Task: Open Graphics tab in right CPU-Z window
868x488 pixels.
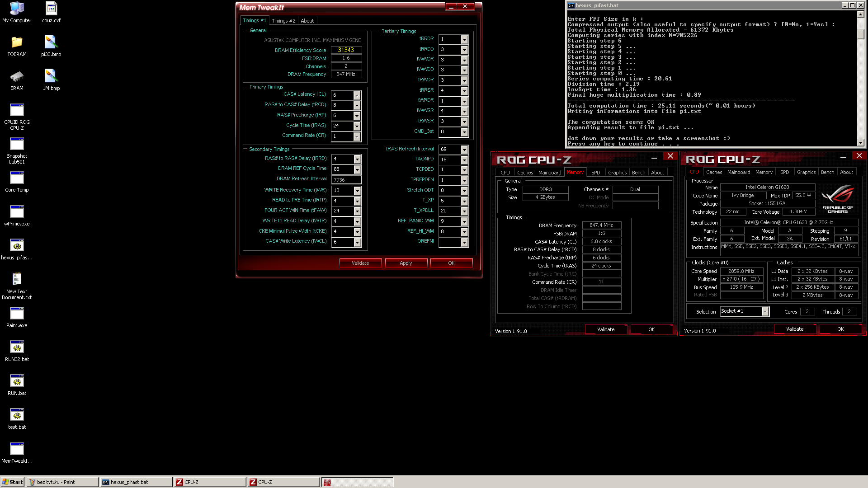Action: [807, 172]
